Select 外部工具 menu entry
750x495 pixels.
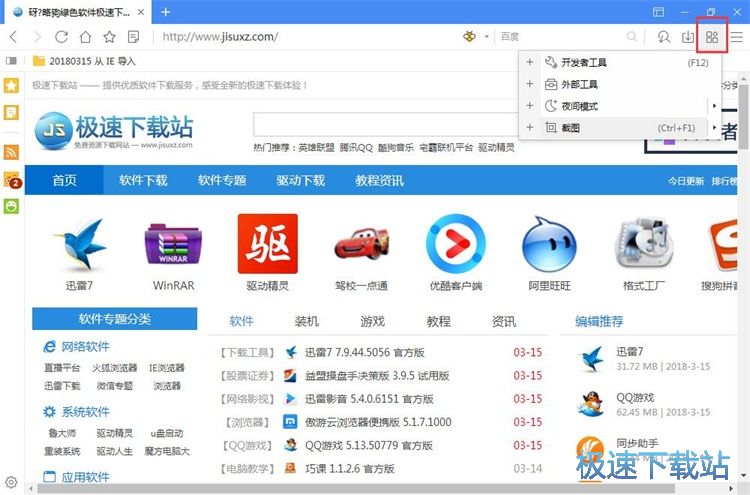click(626, 85)
